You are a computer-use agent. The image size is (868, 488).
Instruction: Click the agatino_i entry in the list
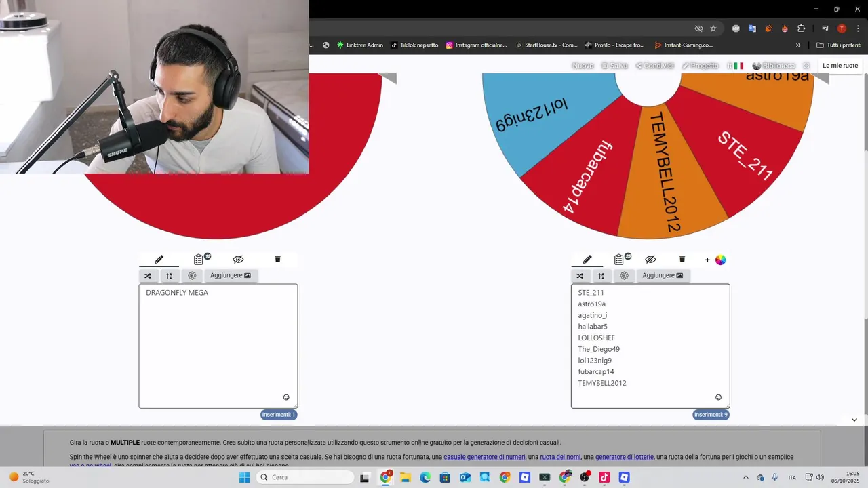coord(593,315)
